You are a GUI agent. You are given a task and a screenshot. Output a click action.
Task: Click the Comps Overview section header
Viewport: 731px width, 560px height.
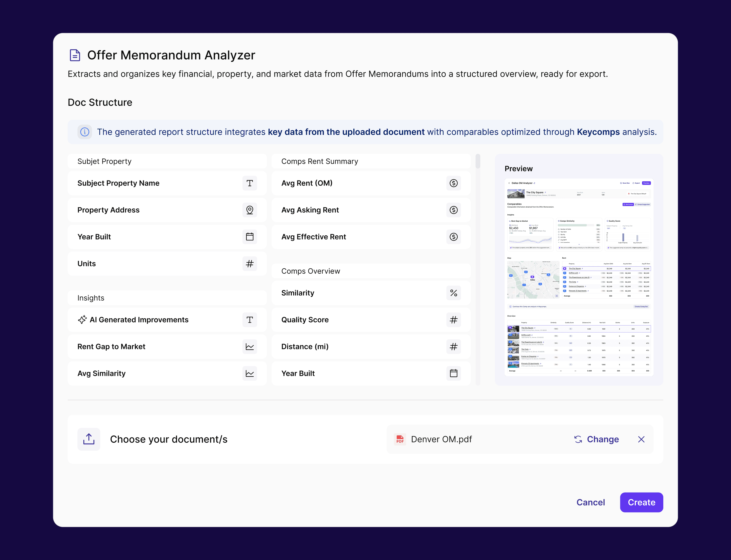point(371,271)
